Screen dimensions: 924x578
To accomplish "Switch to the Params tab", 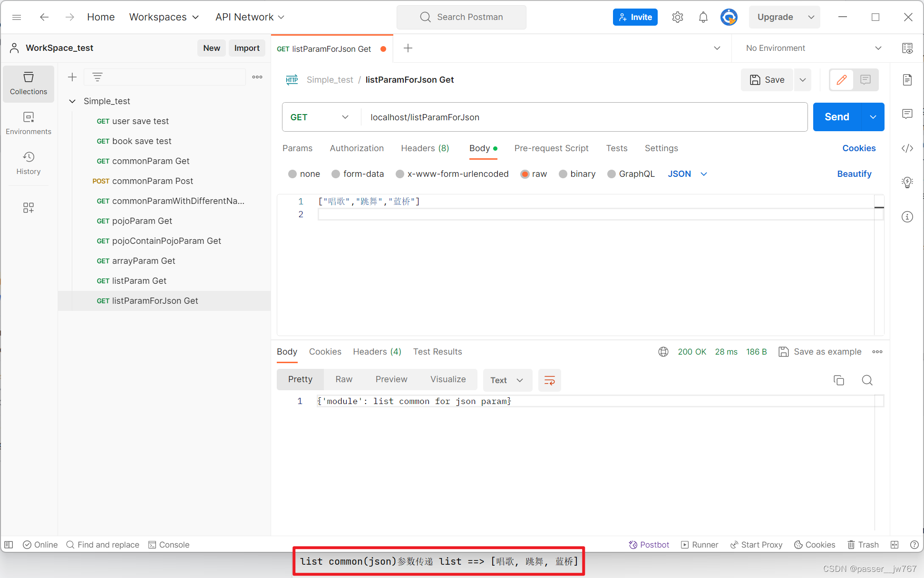I will click(297, 148).
